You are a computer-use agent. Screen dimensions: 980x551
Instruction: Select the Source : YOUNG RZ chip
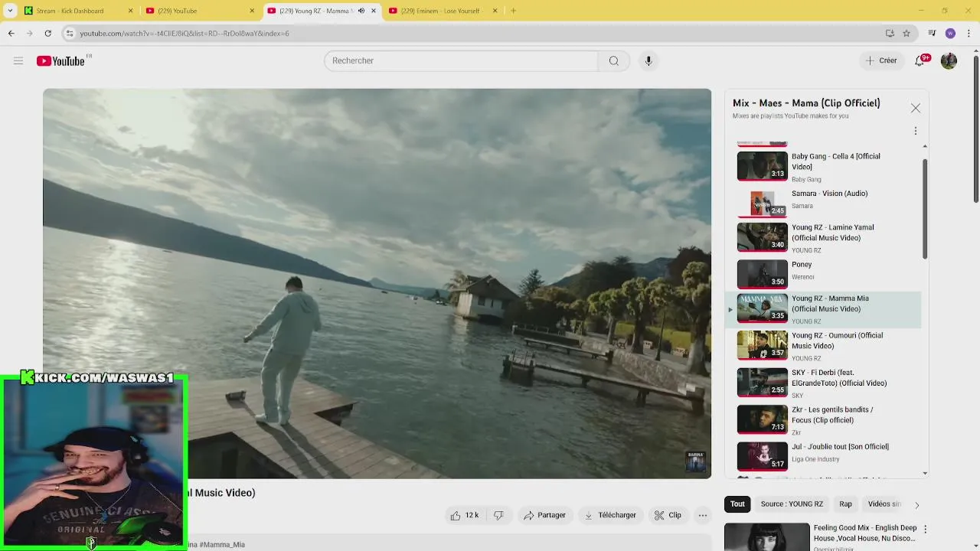pos(792,504)
